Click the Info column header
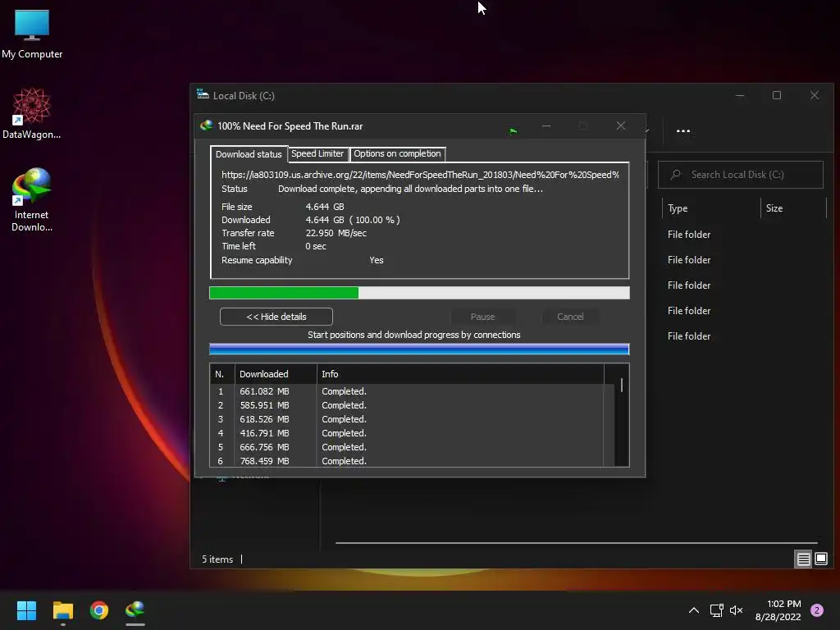 [460, 374]
